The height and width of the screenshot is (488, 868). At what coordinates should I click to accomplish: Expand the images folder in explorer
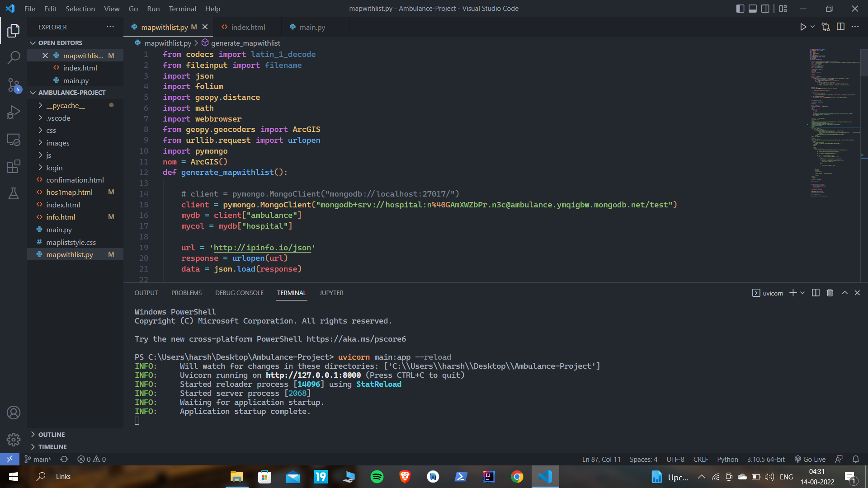point(57,143)
